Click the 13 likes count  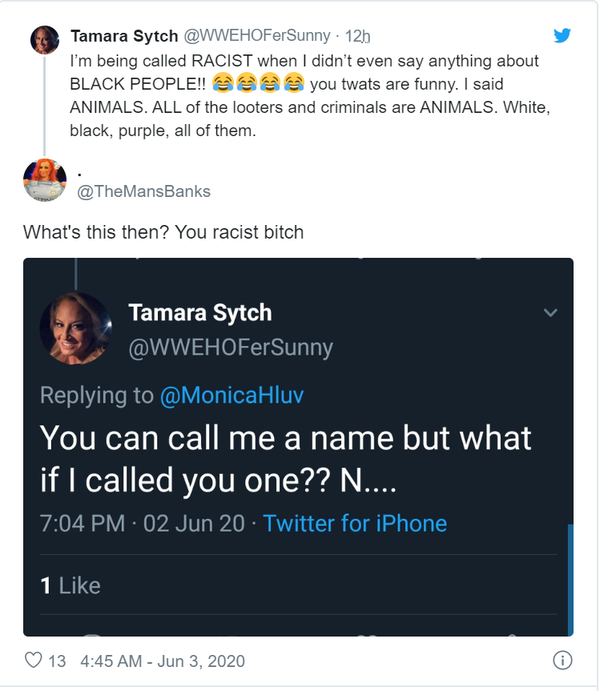(x=57, y=661)
